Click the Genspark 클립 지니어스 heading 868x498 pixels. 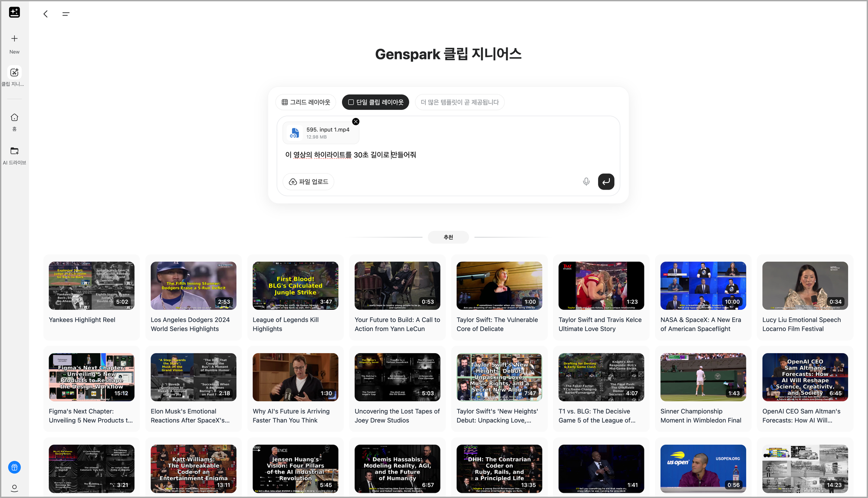coord(448,54)
